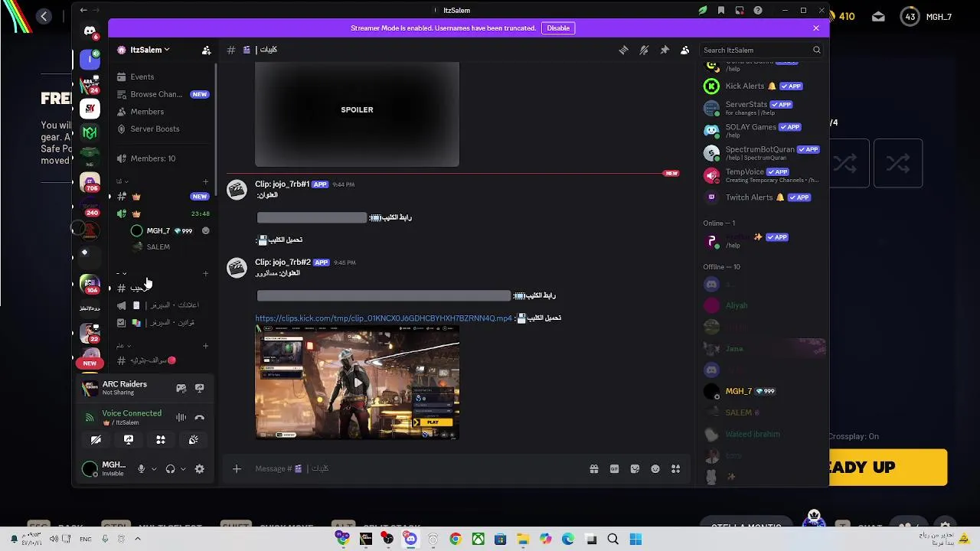980x551 pixels.
Task: Click the green leaf icon in title bar
Action: 702,11
